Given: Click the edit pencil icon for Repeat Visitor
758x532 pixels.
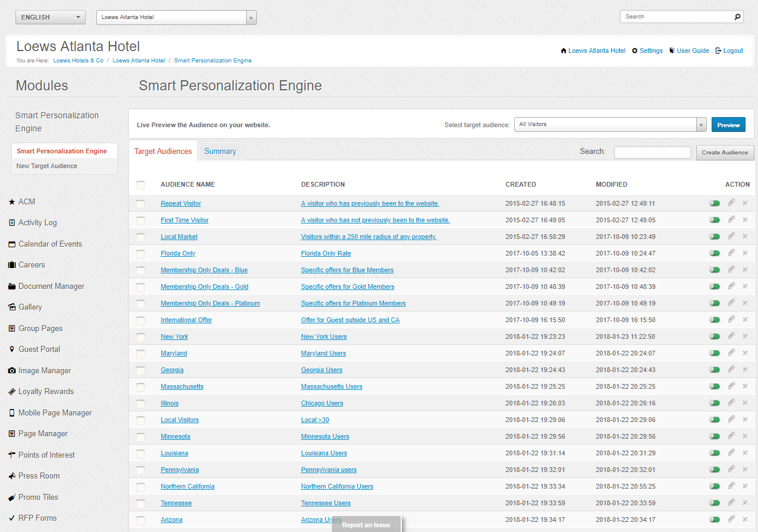Looking at the screenshot, I should coord(731,203).
